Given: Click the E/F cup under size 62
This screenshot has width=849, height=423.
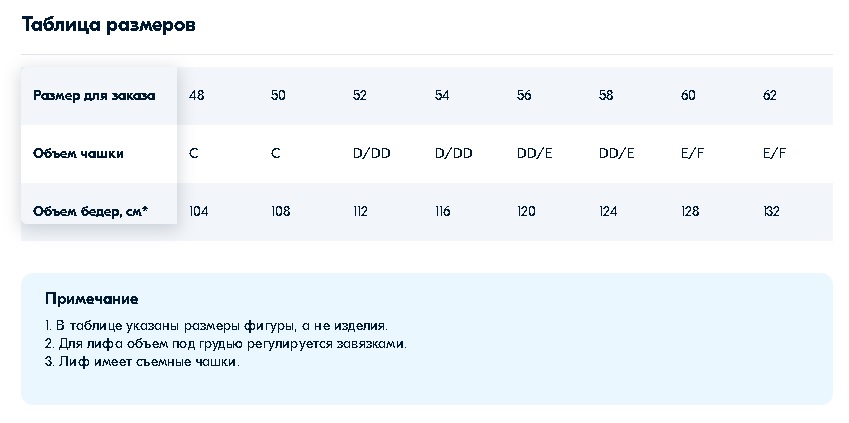Looking at the screenshot, I should click(x=774, y=153).
